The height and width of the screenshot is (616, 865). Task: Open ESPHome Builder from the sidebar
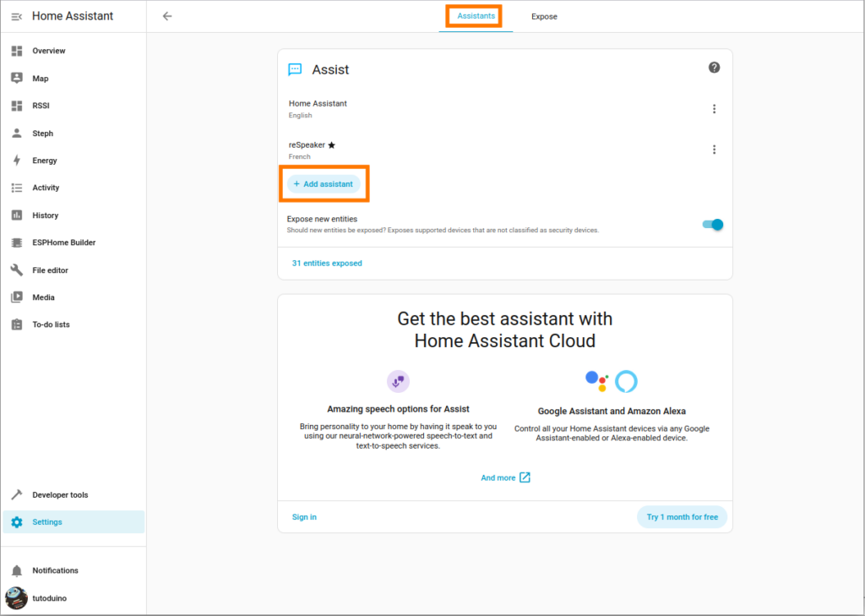click(63, 243)
